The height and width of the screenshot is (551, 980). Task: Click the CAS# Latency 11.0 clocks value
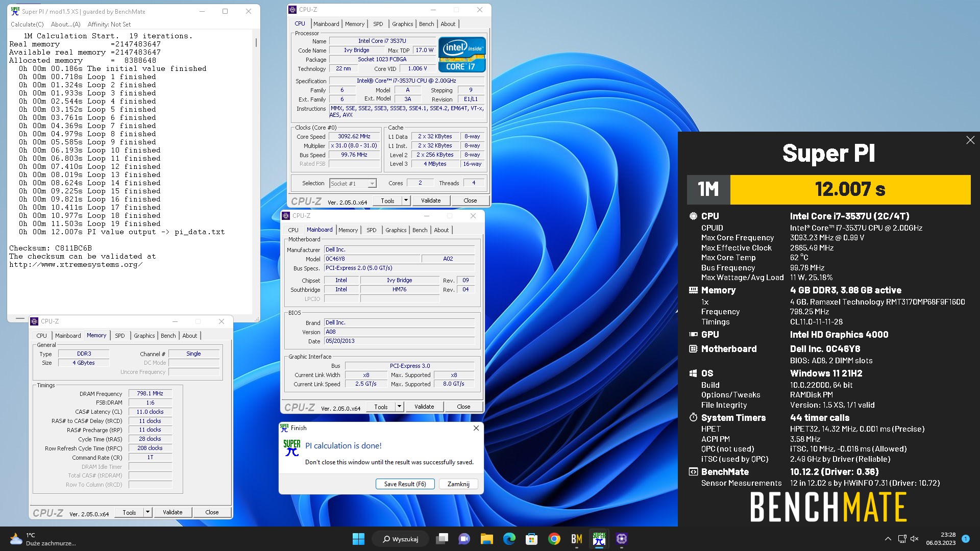pyautogui.click(x=150, y=412)
